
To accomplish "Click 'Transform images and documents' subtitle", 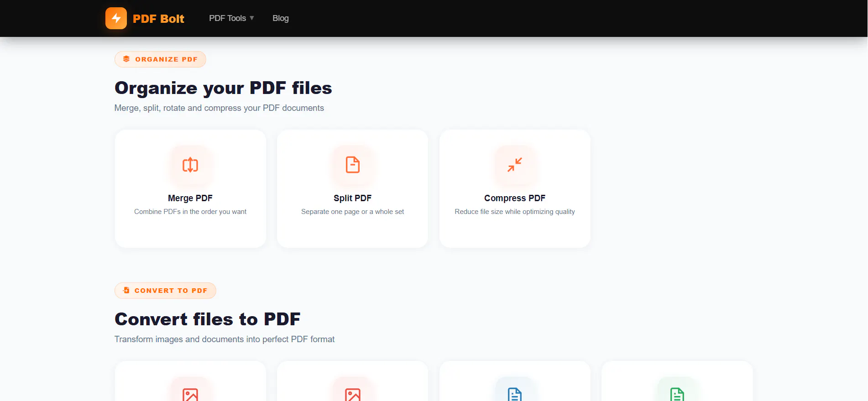I will click(225, 339).
